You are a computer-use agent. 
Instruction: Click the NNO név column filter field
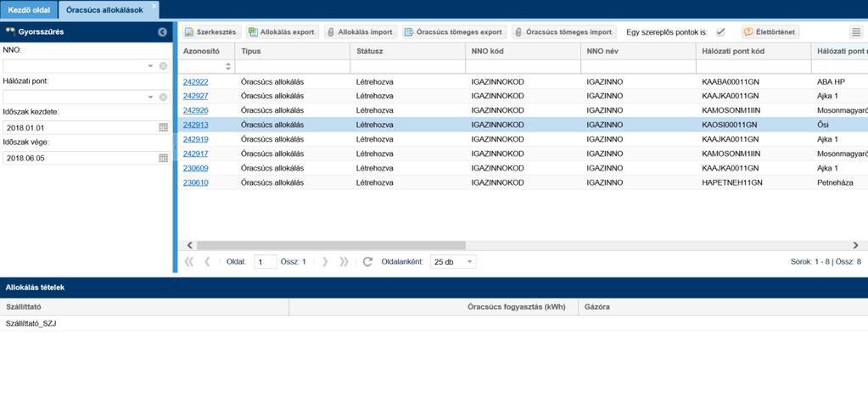tap(638, 66)
